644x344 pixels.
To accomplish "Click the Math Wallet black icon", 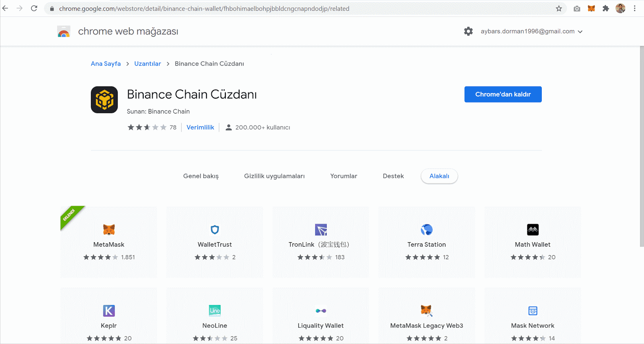I will click(x=533, y=230).
